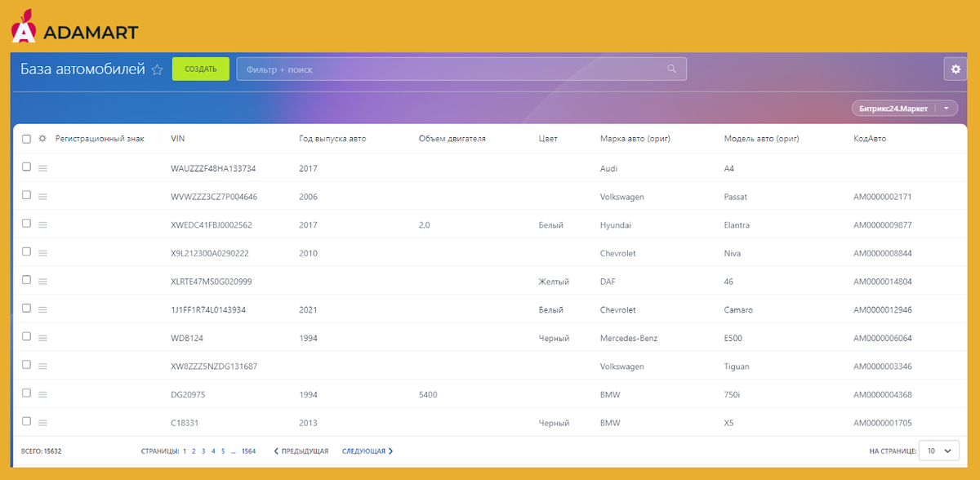Open row menu for WAUZZZF48HA133734

pyautogui.click(x=42, y=168)
